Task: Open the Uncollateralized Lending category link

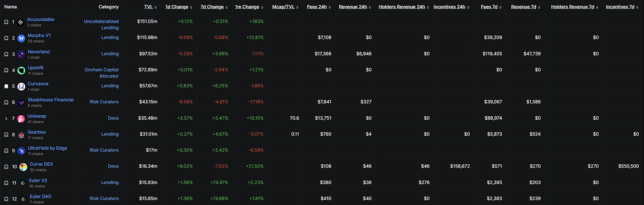Action: (101, 24)
